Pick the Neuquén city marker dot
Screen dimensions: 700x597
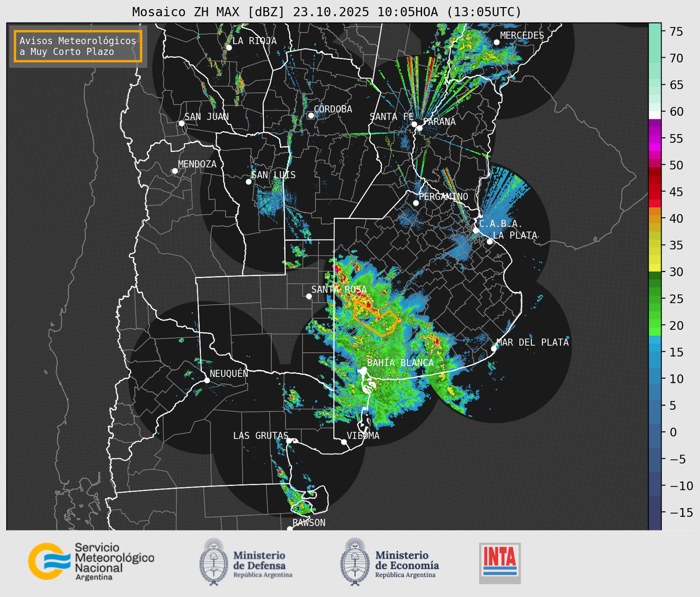(207, 380)
